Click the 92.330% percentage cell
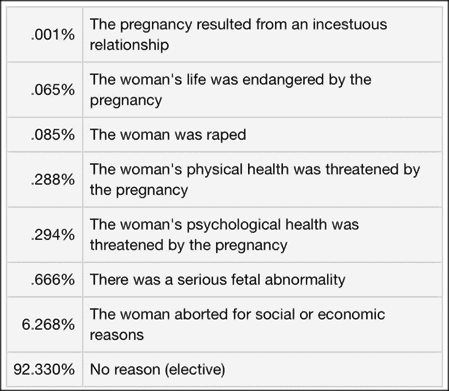 coord(45,369)
